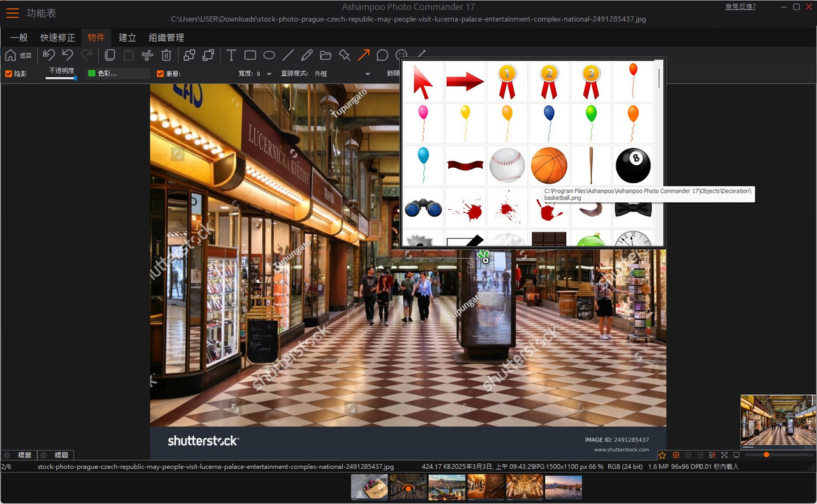This screenshot has width=817, height=504.
Task: Toggle the 漸層 gradient checkbox
Action: [161, 74]
